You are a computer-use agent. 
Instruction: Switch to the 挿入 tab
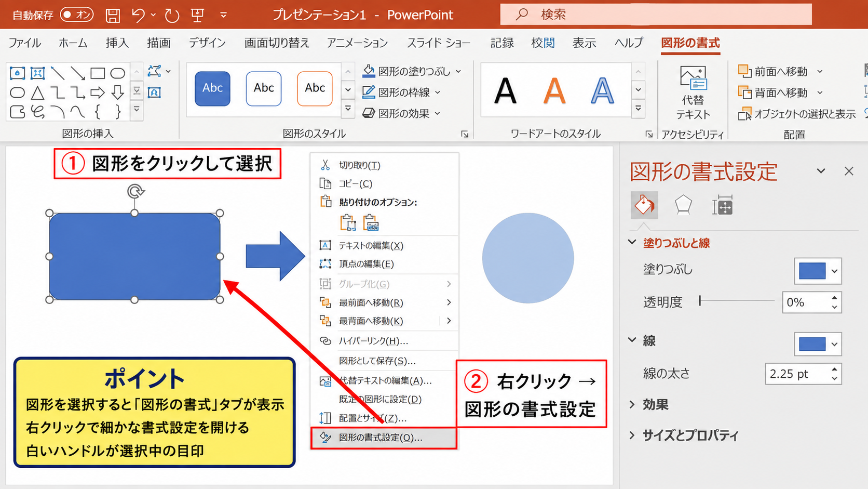pos(117,43)
